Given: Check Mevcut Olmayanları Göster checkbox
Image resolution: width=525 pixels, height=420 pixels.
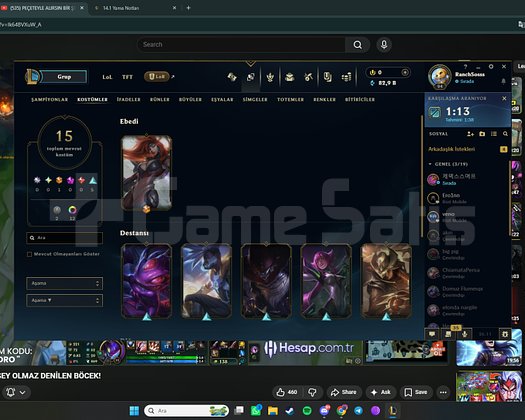Looking at the screenshot, I should point(29,254).
